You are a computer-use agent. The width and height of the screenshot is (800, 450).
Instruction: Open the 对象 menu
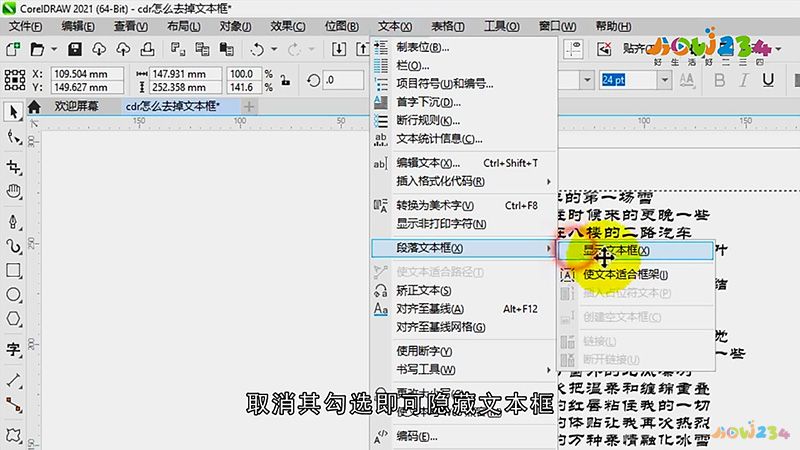tap(235, 26)
